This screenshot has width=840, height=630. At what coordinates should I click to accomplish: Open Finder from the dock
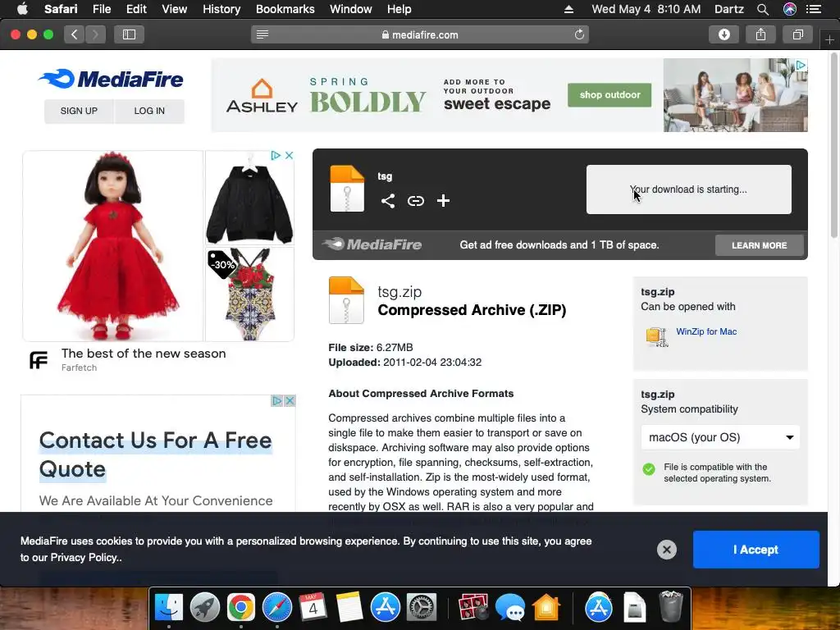pos(169,608)
